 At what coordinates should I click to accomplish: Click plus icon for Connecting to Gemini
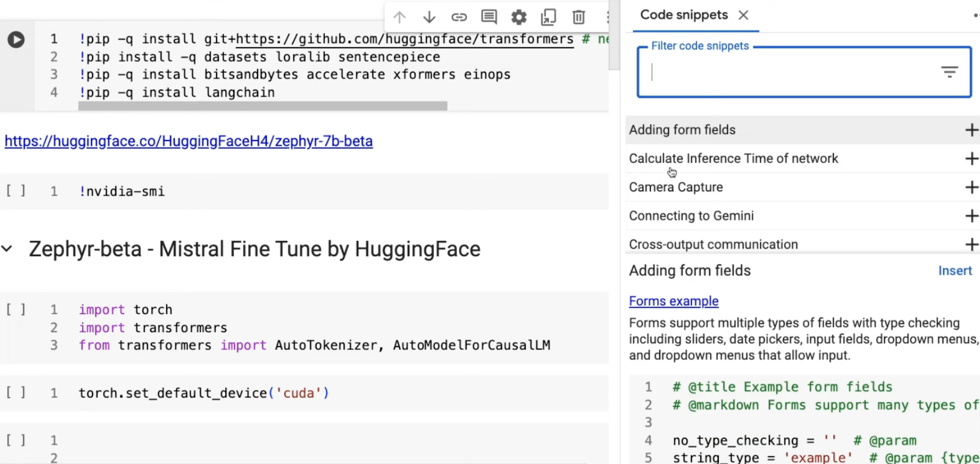(971, 216)
